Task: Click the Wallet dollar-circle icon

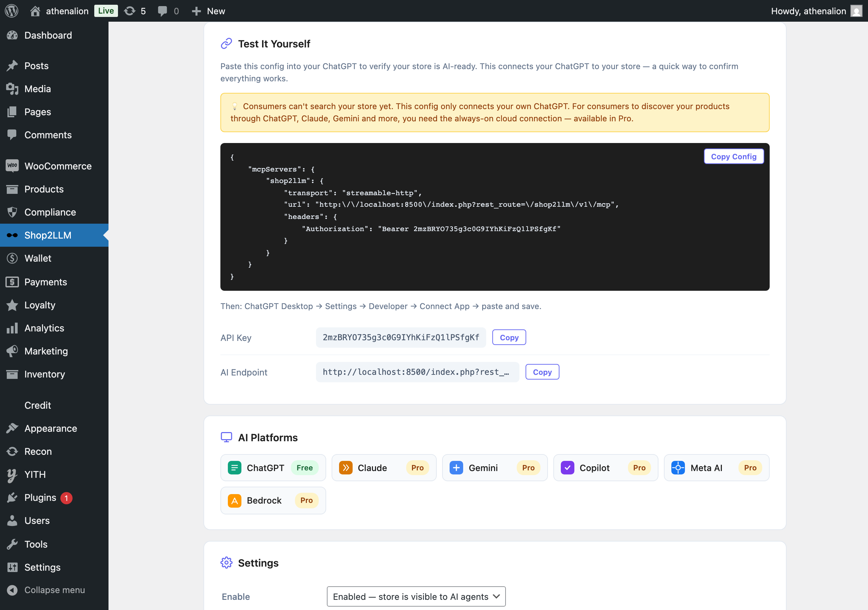Action: (x=12, y=258)
